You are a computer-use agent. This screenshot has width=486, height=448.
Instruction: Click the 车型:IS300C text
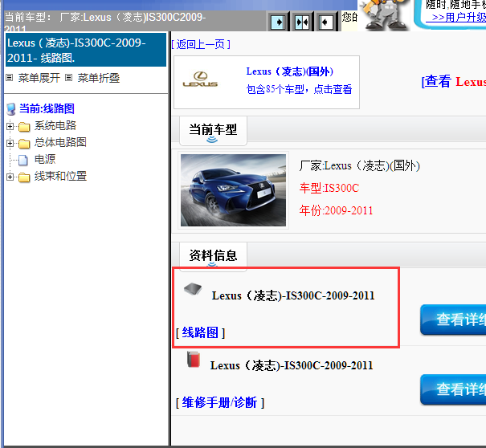coord(329,188)
